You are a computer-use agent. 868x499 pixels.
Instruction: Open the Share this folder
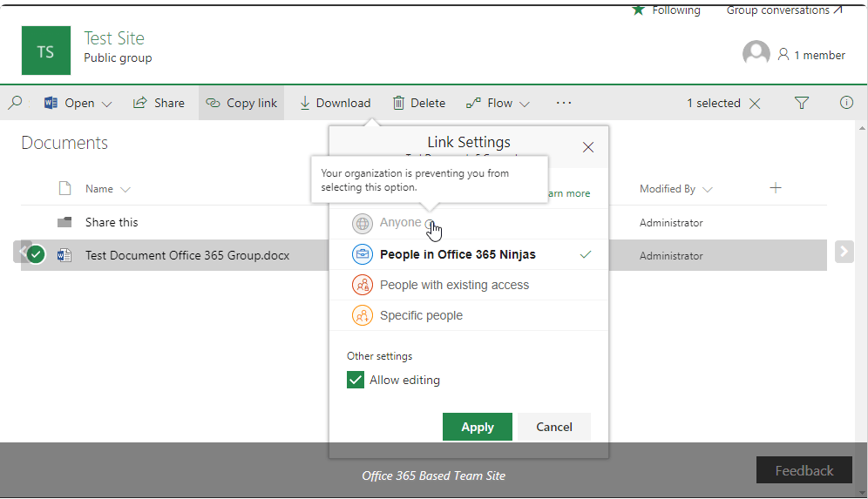(x=112, y=222)
